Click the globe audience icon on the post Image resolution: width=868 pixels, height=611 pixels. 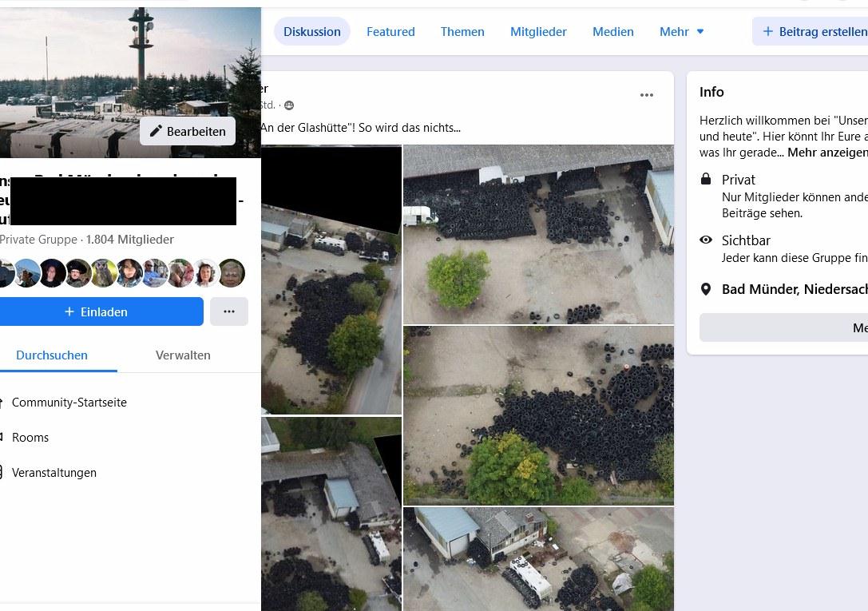point(289,105)
